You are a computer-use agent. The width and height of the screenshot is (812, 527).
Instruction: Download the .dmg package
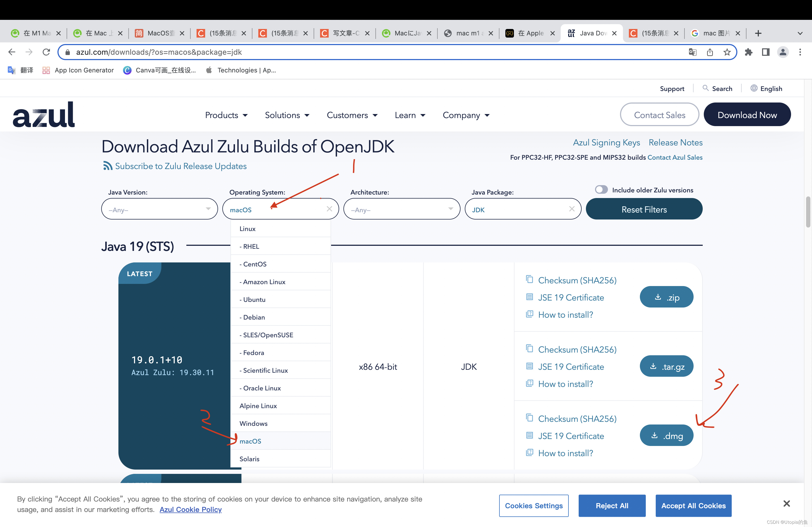[666, 435]
